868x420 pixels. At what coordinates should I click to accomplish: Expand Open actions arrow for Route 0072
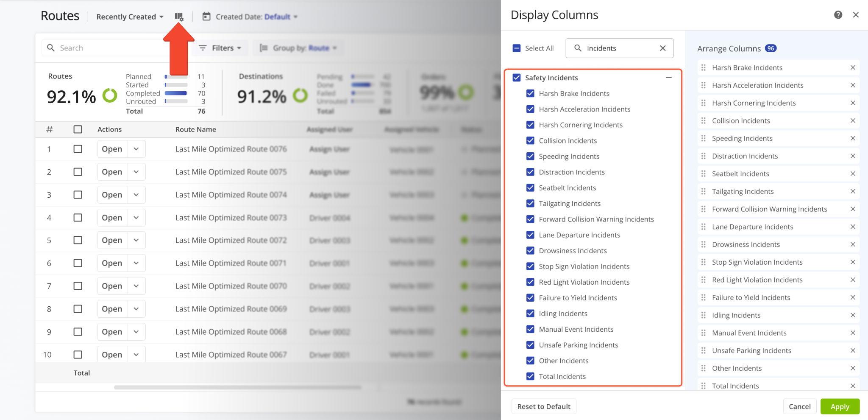(136, 240)
